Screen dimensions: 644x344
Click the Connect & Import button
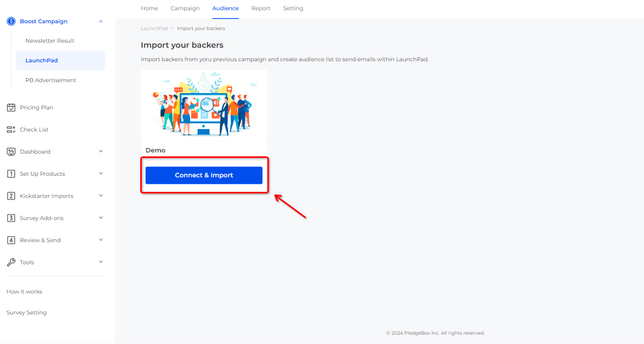[x=204, y=175]
